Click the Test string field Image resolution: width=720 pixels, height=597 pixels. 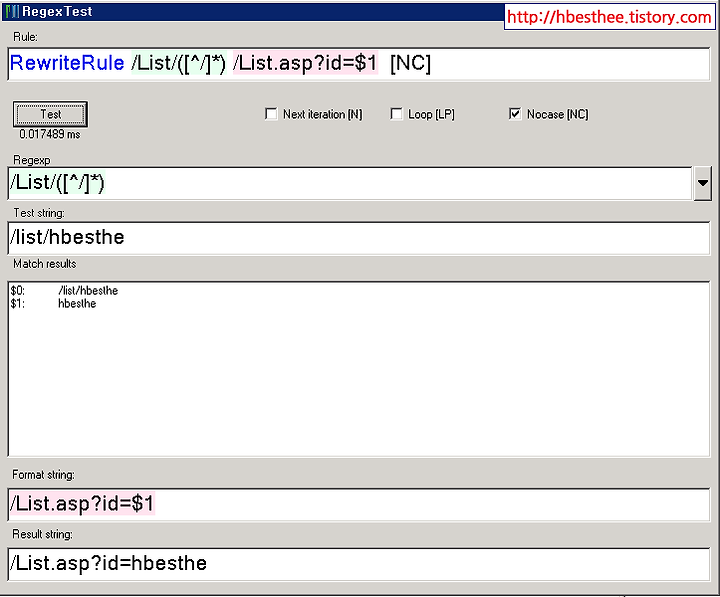click(359, 238)
